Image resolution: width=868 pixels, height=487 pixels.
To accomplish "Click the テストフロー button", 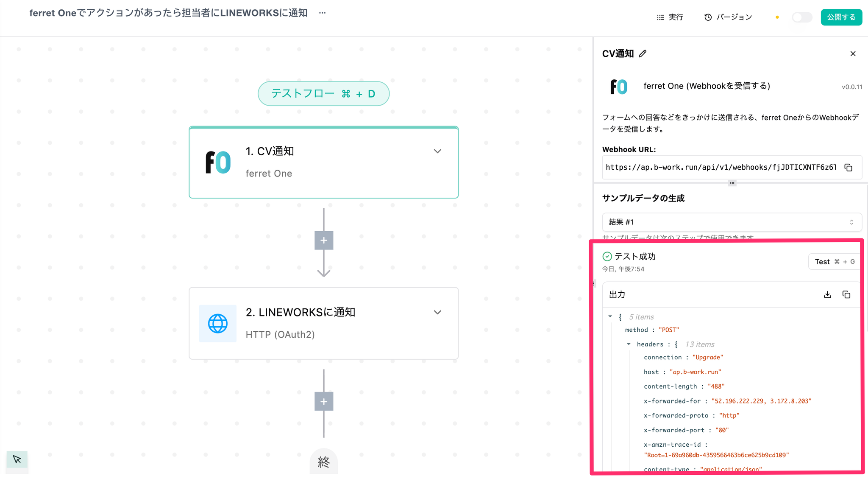I will 323,94.
